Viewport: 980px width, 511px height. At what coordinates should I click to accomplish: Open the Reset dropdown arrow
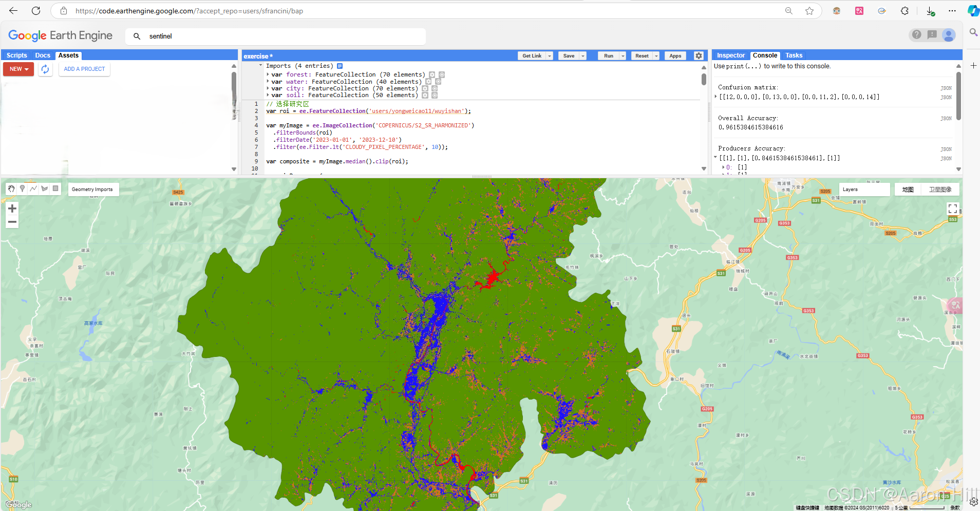[x=656, y=56]
